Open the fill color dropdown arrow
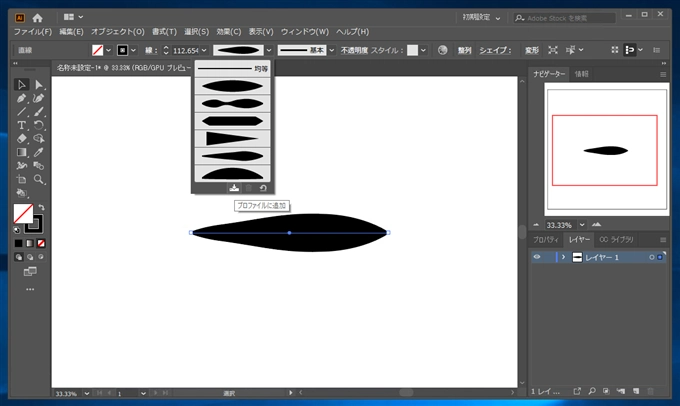This screenshot has height=406, width=680. coord(108,50)
